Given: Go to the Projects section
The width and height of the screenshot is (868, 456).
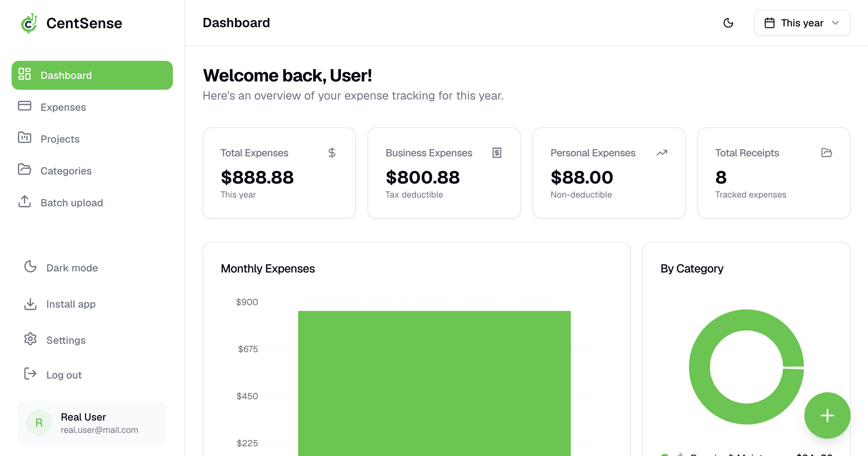Looking at the screenshot, I should click(60, 139).
